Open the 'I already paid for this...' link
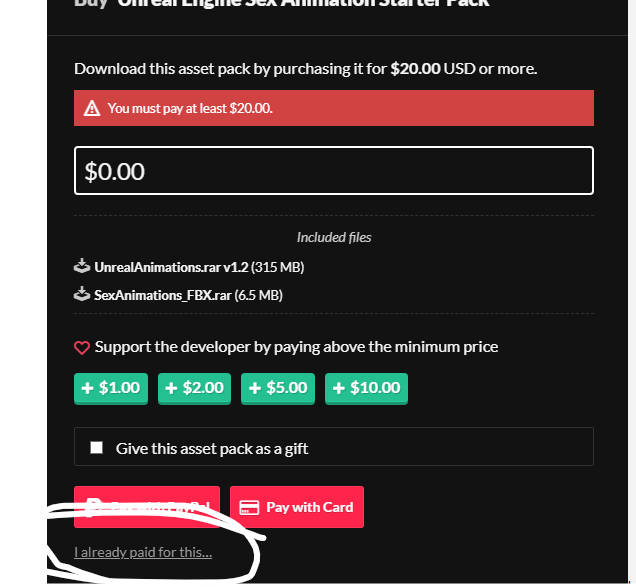Image resolution: width=636 pixels, height=587 pixels. [143, 552]
